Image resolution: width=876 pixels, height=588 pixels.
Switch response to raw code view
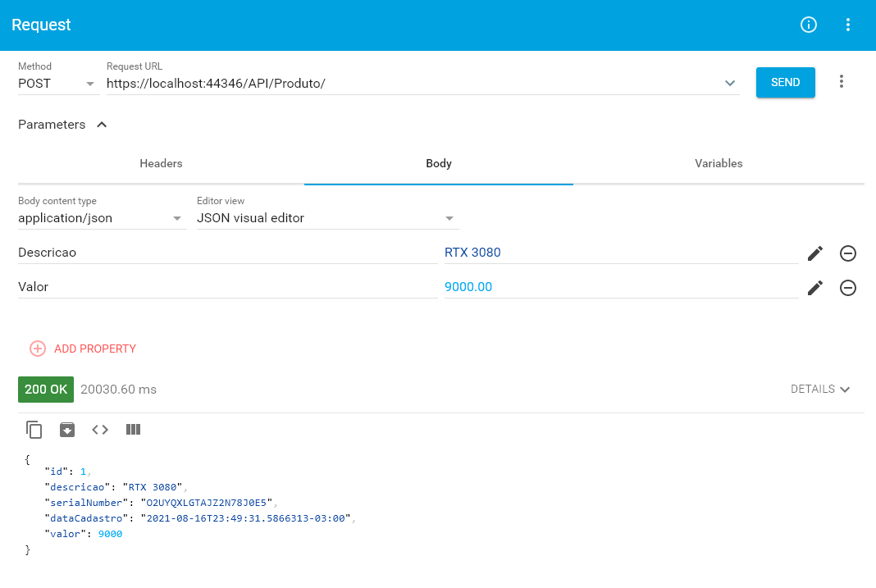click(x=99, y=429)
